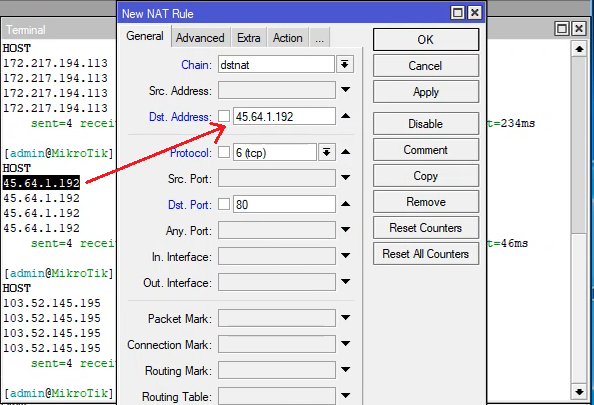The height and width of the screenshot is (405, 594).
Task: Expand the In. Interface field
Action: click(345, 255)
